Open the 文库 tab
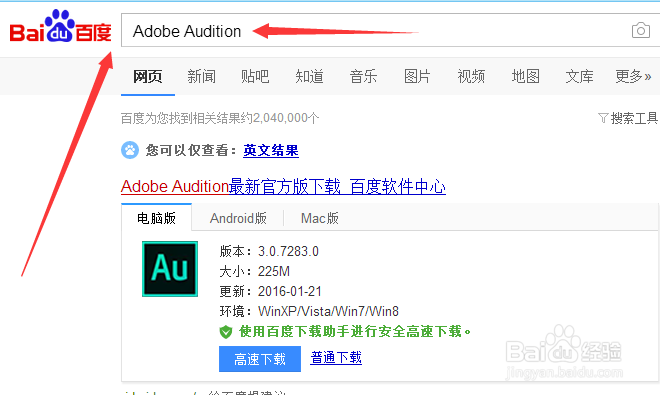 point(579,77)
